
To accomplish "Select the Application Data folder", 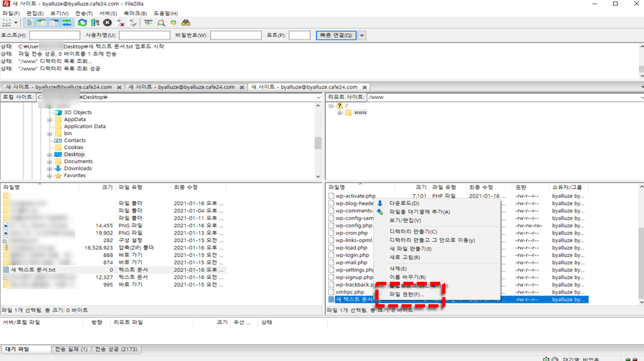I will (85, 126).
